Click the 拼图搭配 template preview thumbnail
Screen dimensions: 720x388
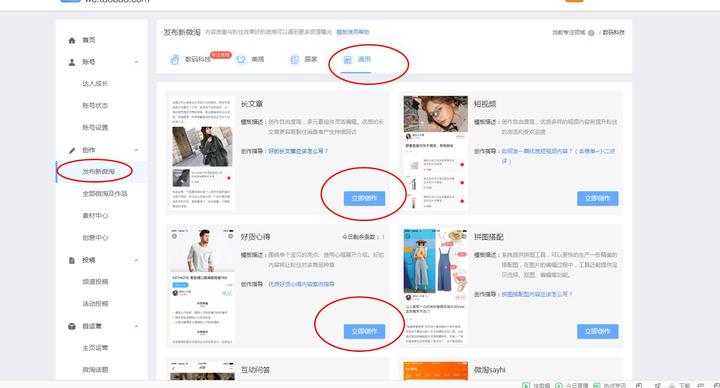point(436,286)
